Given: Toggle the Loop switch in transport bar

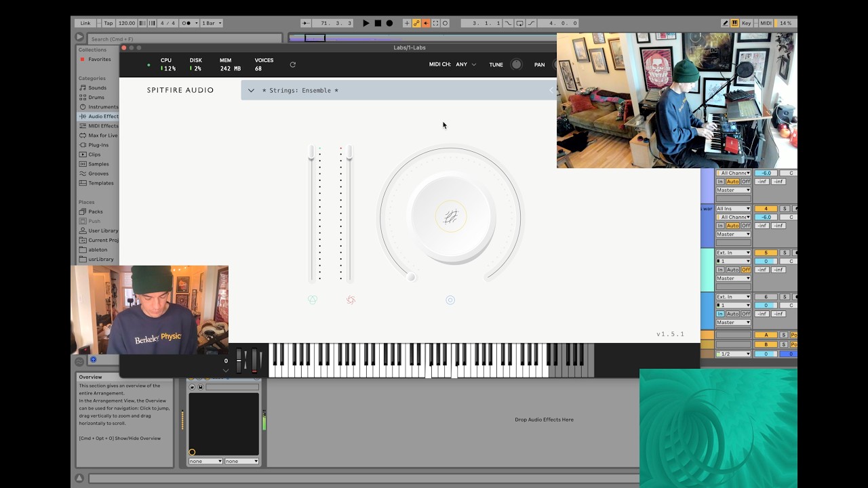Looking at the screenshot, I should pyautogui.click(x=519, y=23).
